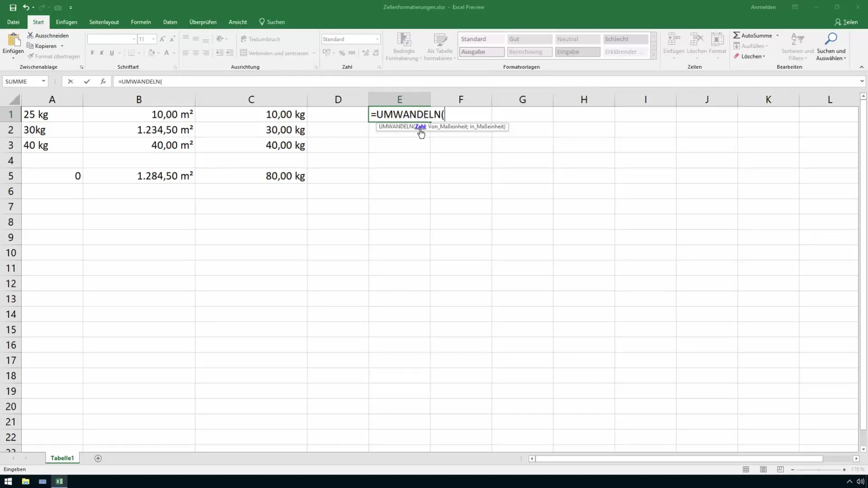Open the Name Box SUMME dropdown
The image size is (868, 488).
(x=43, y=81)
